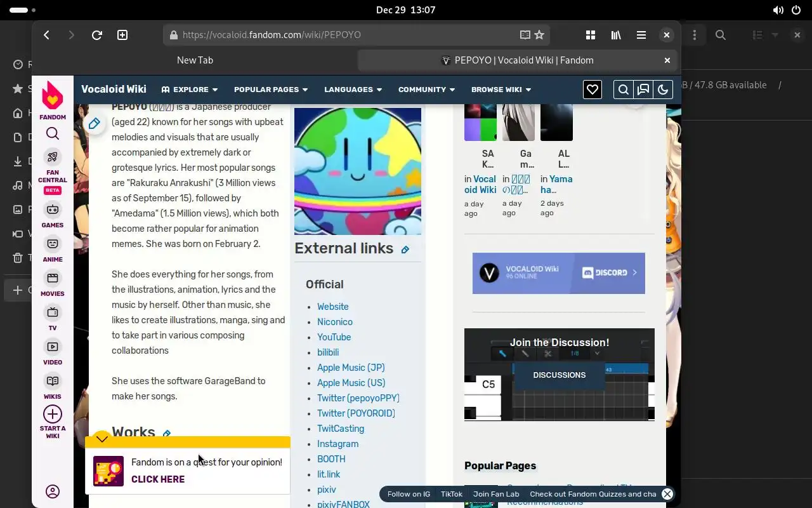Toggle reader mode icon in address bar

pos(525,35)
